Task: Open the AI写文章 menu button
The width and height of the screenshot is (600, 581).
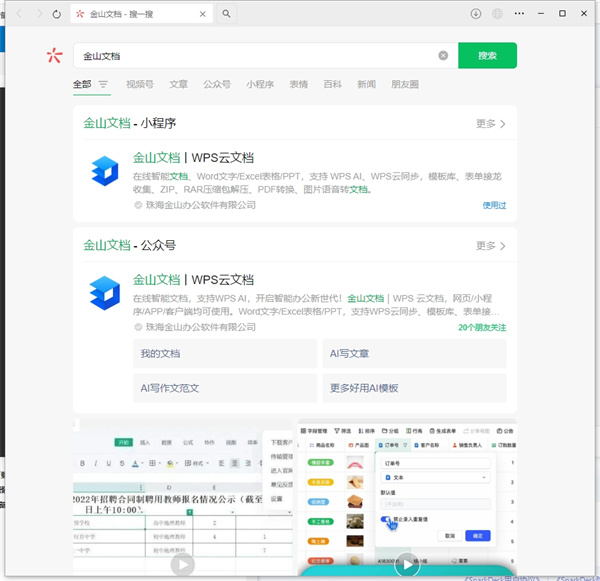Action: [414, 354]
